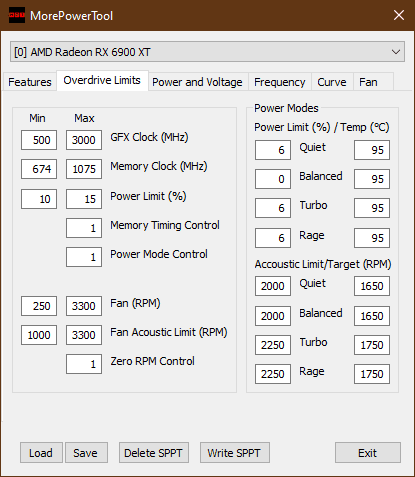Focus the Fan Acoustic Limit maximum field

pyautogui.click(x=84, y=335)
